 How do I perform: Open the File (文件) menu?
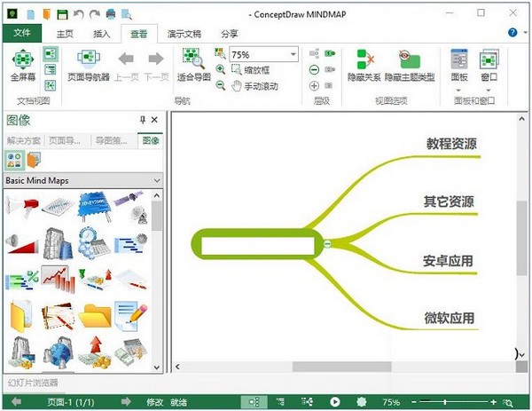tap(22, 34)
